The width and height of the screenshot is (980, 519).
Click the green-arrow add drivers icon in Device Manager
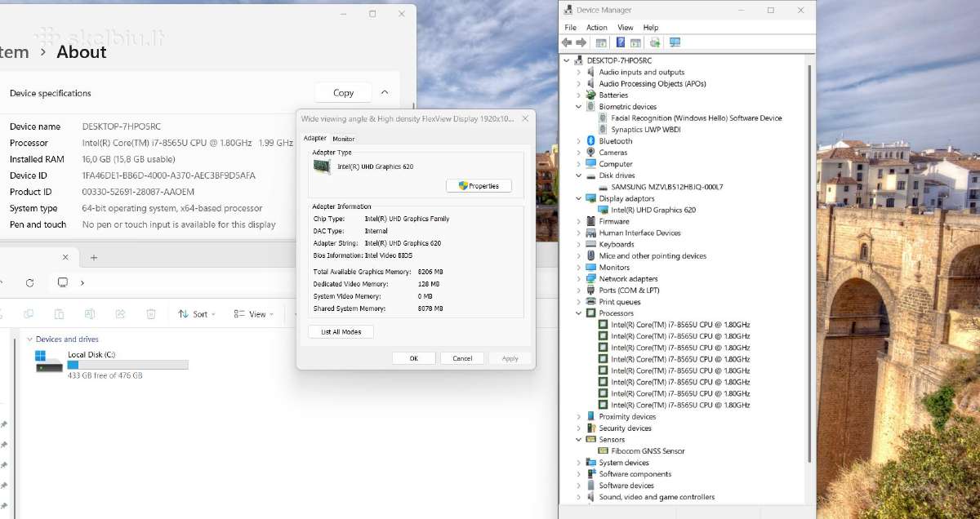[655, 42]
